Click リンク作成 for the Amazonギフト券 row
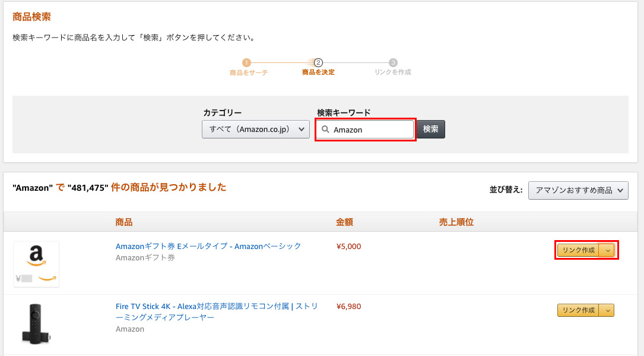This screenshot has height=356, width=644. tap(578, 250)
